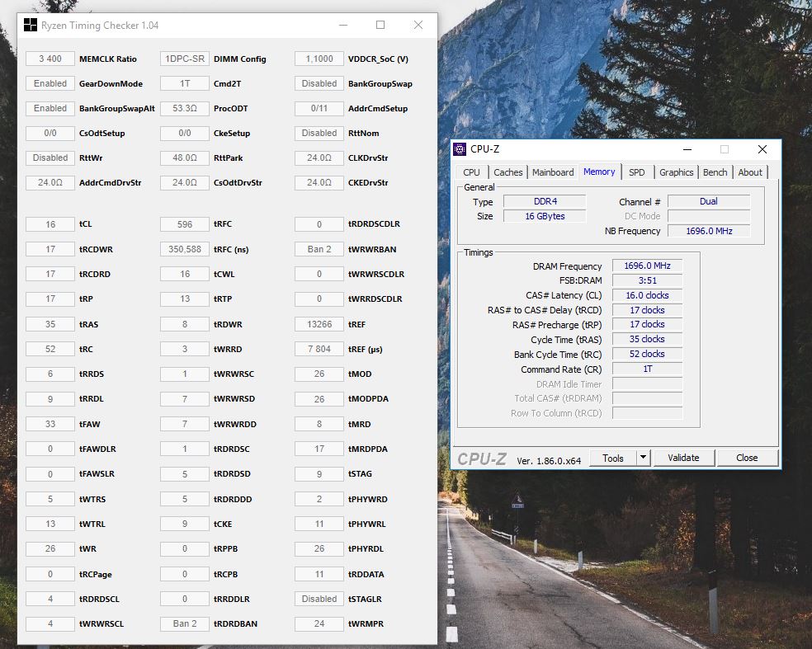The image size is (812, 649).
Task: Click the Close button in CPU-Z
Action: [747, 458]
